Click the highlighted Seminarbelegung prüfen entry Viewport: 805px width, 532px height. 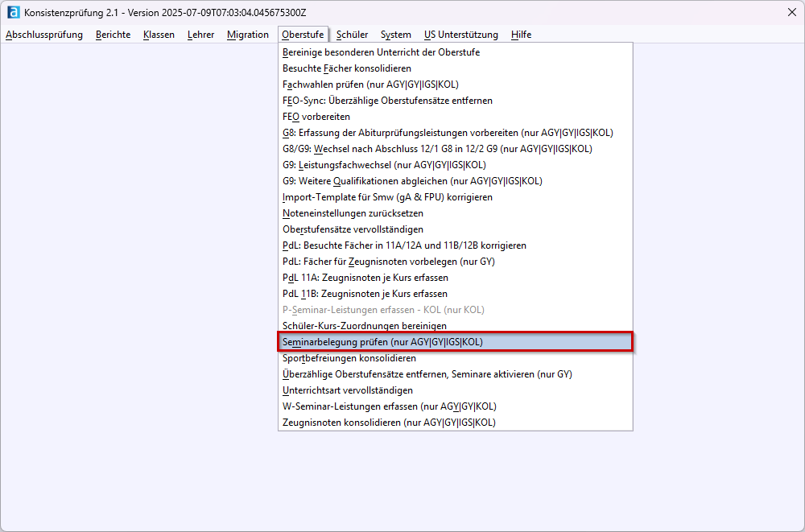tap(456, 342)
